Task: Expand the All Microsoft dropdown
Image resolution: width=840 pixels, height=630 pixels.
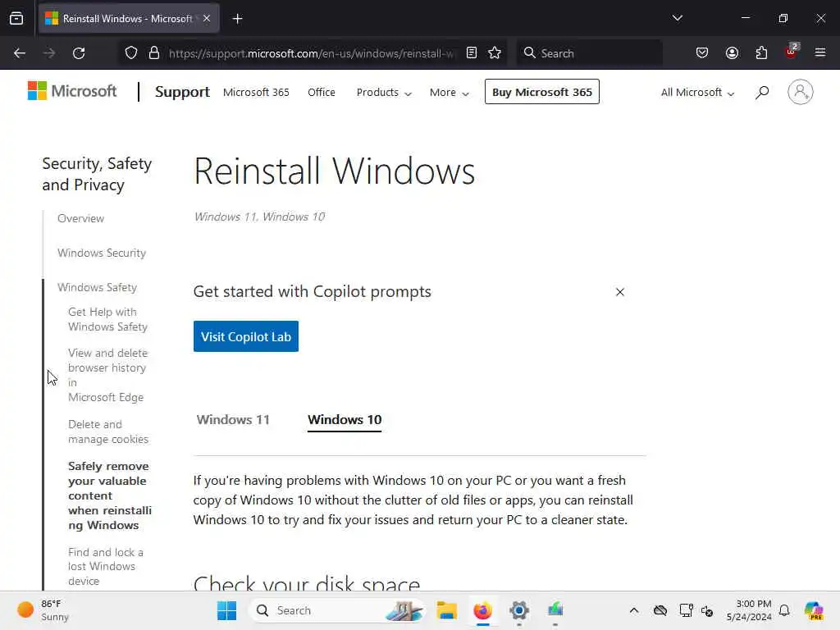Action: (x=697, y=92)
